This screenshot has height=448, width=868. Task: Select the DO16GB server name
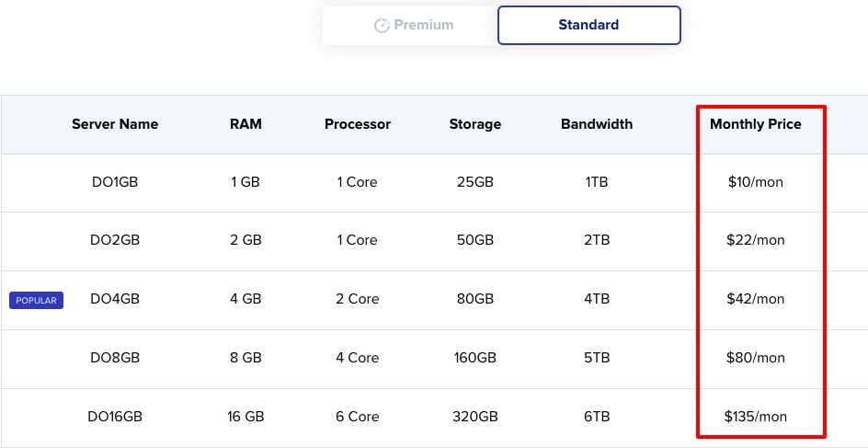(x=115, y=417)
